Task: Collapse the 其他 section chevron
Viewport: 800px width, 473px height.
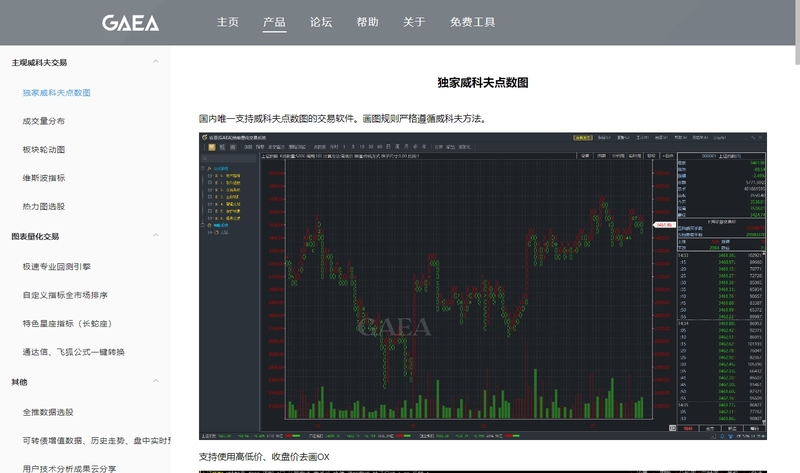Action: pyautogui.click(x=156, y=381)
